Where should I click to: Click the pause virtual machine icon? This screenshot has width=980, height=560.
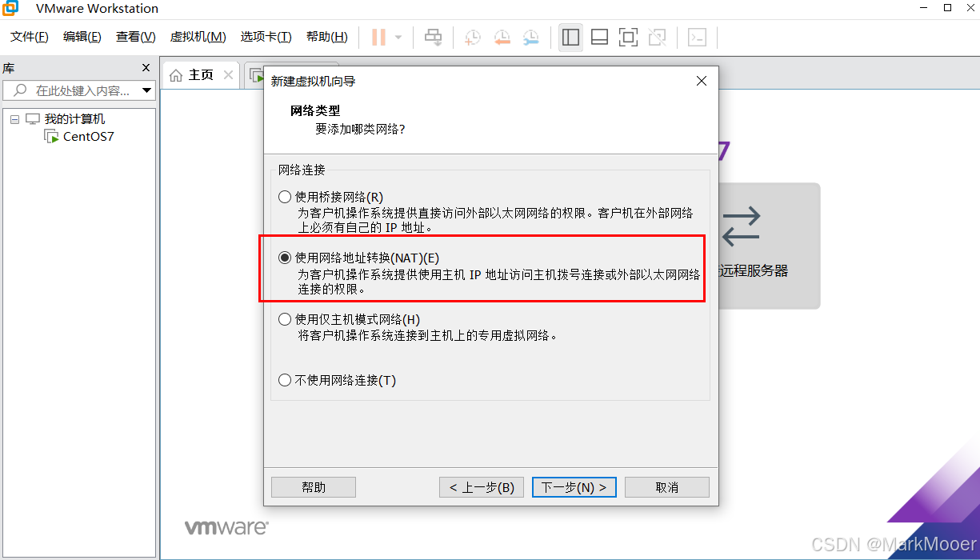coord(379,37)
